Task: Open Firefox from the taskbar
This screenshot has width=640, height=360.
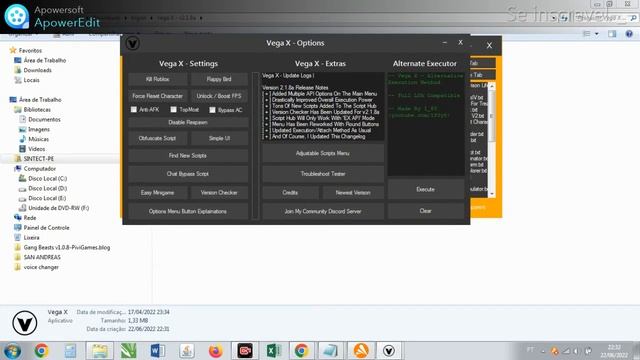Action: pyautogui.click(x=216, y=351)
